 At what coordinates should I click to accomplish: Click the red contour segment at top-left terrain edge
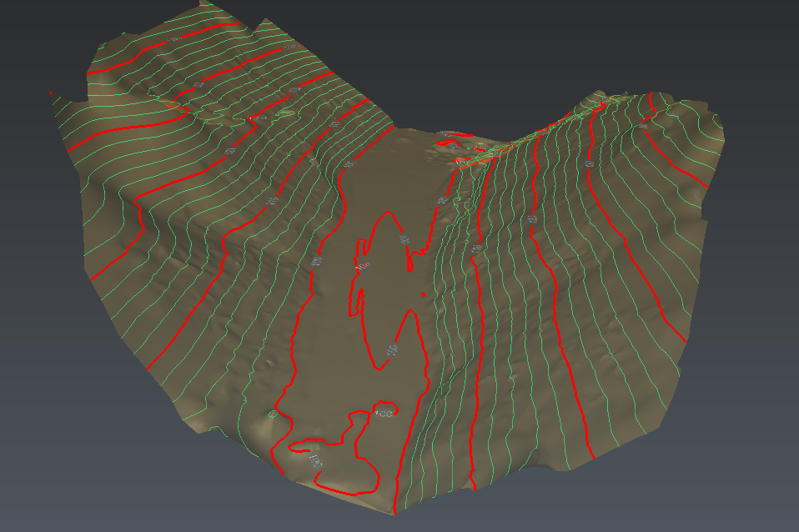pos(52,92)
